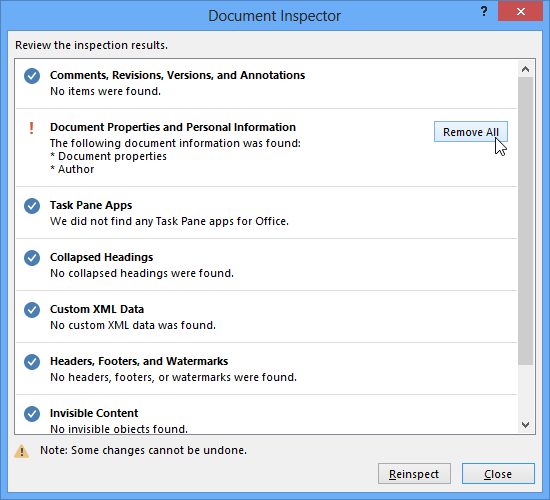Click 'No headers, footers, or watermarks' text
550x500 pixels.
click(x=174, y=377)
